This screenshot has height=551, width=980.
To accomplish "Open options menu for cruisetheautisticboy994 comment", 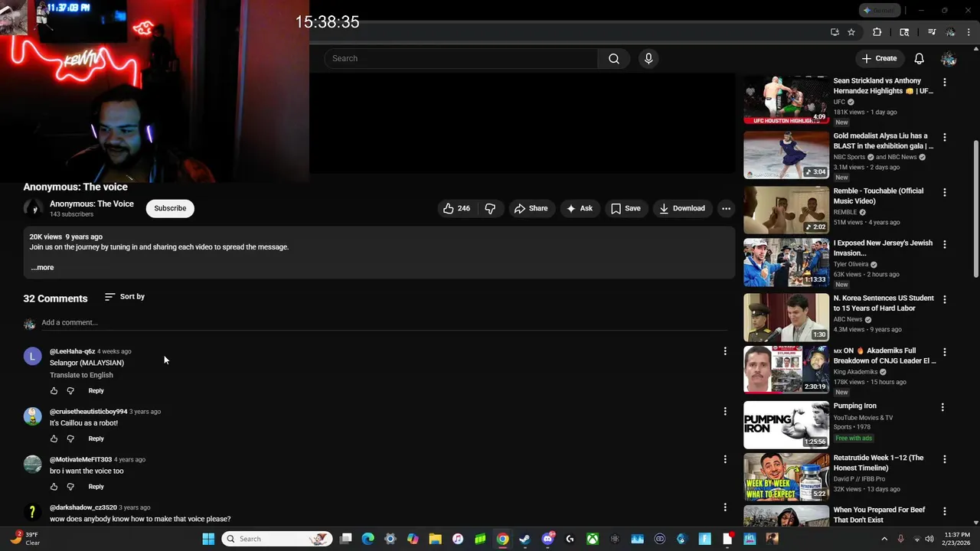I will 725,412.
